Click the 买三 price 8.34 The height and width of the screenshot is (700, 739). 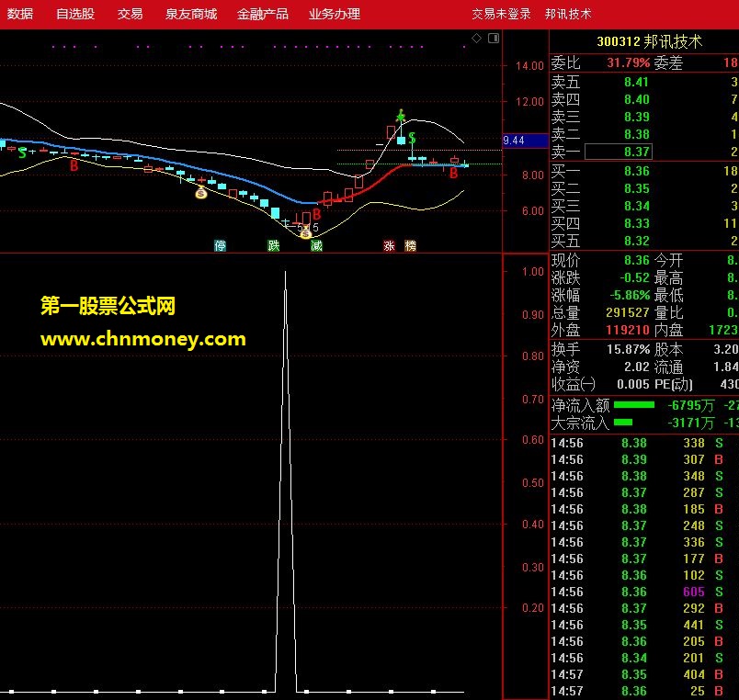pos(636,206)
